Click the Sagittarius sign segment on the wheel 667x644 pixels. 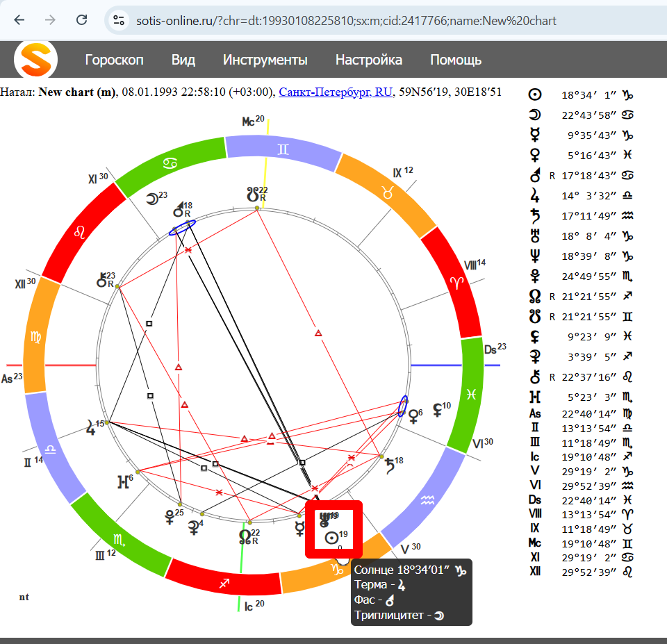(x=224, y=583)
